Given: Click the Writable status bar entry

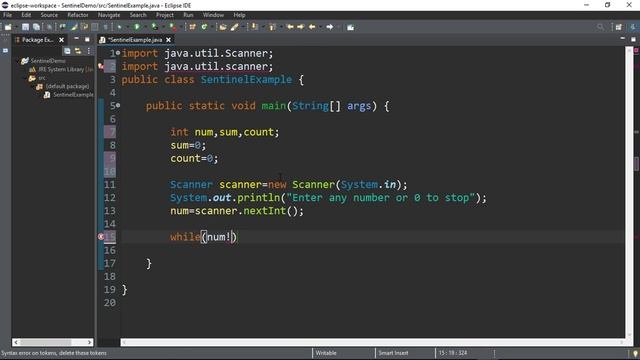Looking at the screenshot, I should pos(326,353).
